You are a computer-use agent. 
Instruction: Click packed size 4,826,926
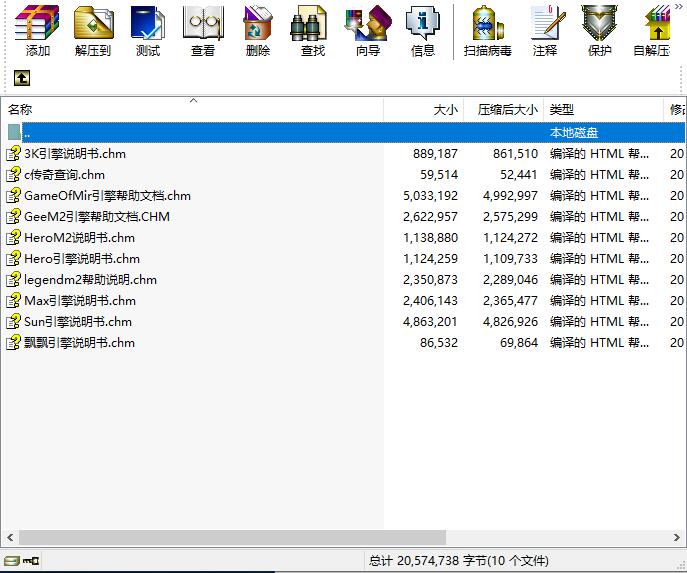point(510,322)
